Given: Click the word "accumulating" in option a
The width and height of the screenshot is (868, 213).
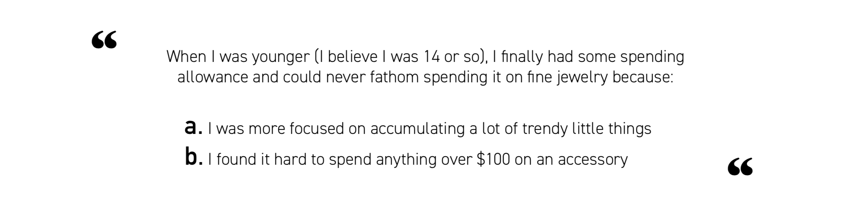Looking at the screenshot, I should (417, 129).
